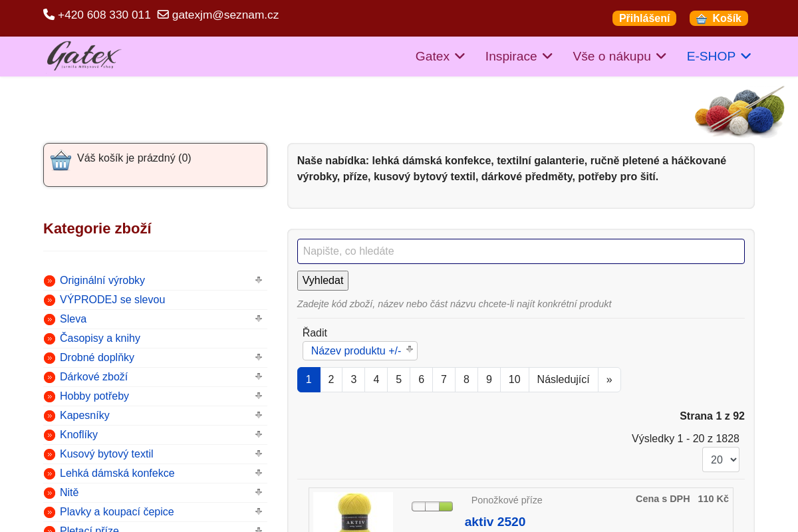Click the stock availability indicator bar

(432, 507)
